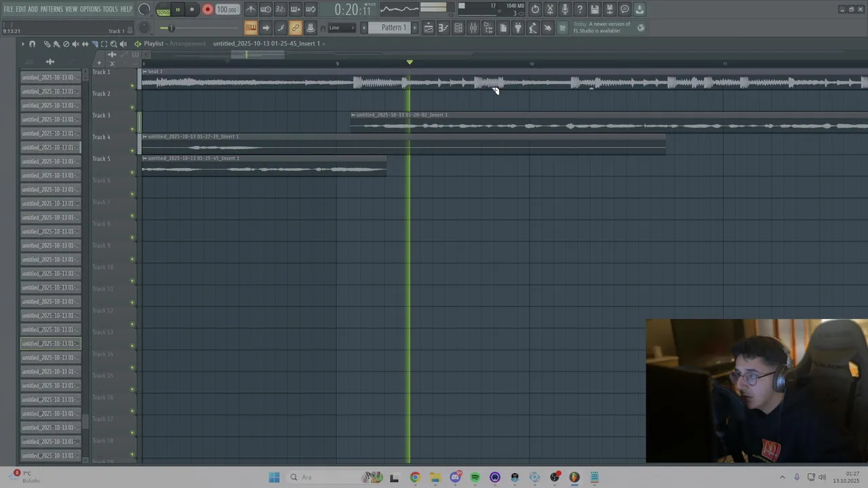Open the content shop cart icon
This screenshot has height=488, width=868.
pyautogui.click(x=562, y=28)
